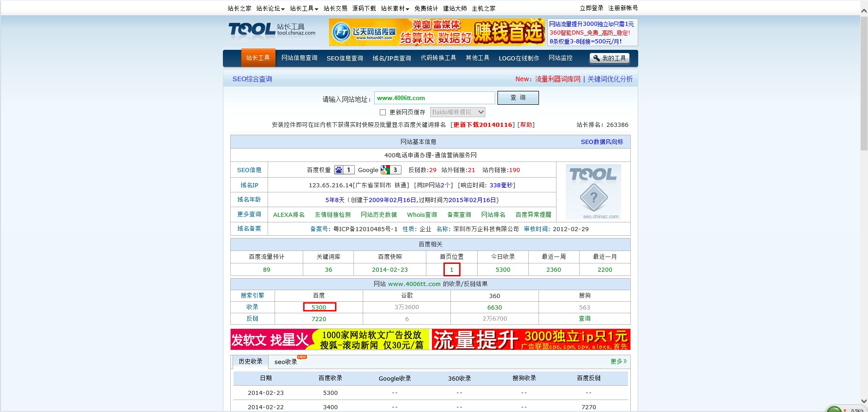Open the 主机之家 top link

point(484,8)
